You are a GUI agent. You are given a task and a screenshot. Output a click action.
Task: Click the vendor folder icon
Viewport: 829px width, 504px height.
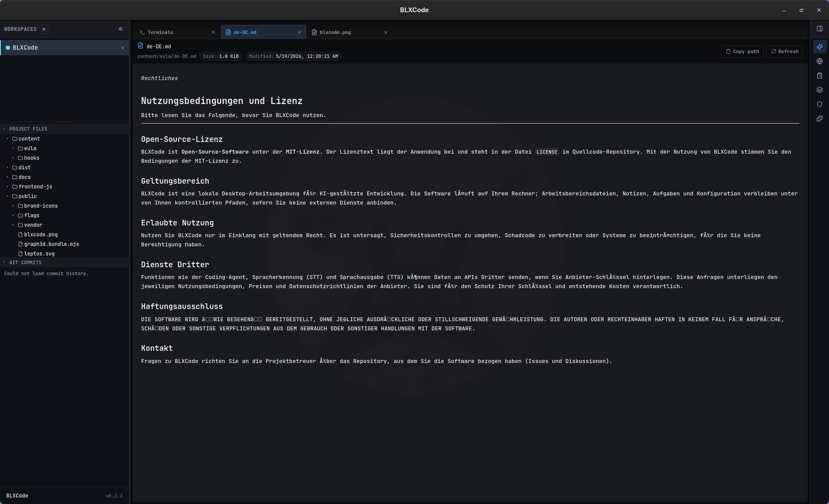(x=20, y=225)
